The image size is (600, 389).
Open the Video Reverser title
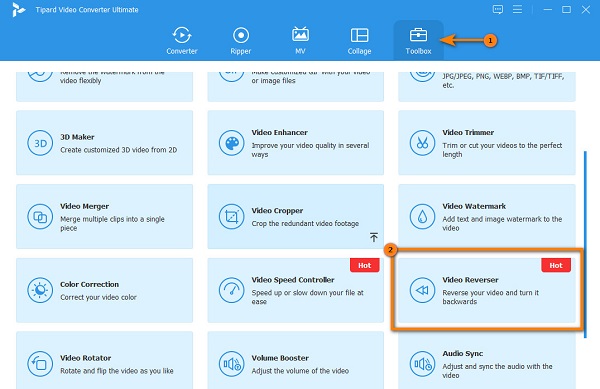(x=470, y=280)
